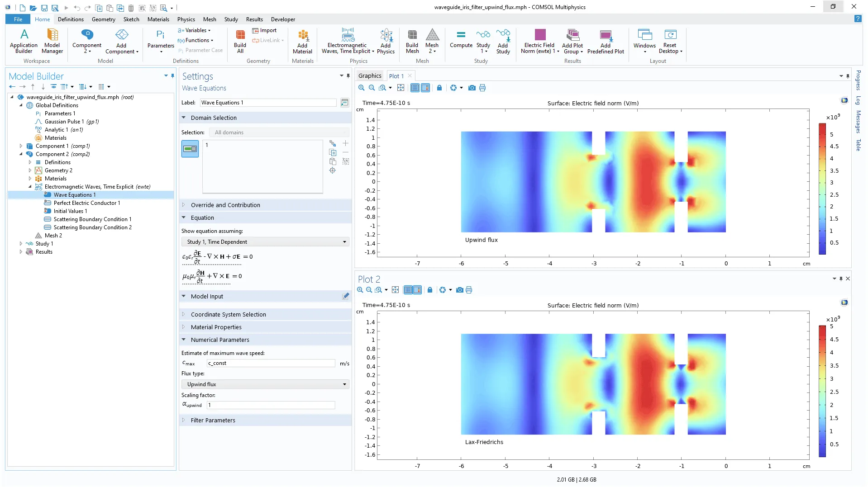868x487 pixels.
Task: Toggle the Plot 2 view lock icon
Action: (x=429, y=290)
